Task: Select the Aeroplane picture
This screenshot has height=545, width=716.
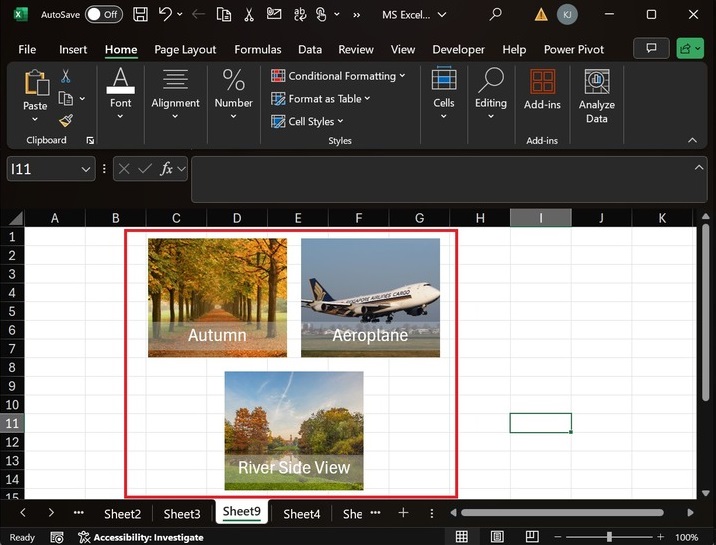Action: (370, 296)
